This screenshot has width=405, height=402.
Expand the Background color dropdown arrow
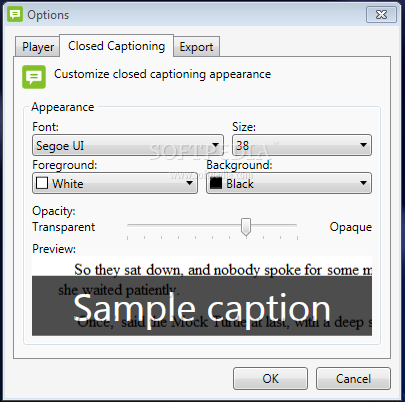[x=363, y=183]
